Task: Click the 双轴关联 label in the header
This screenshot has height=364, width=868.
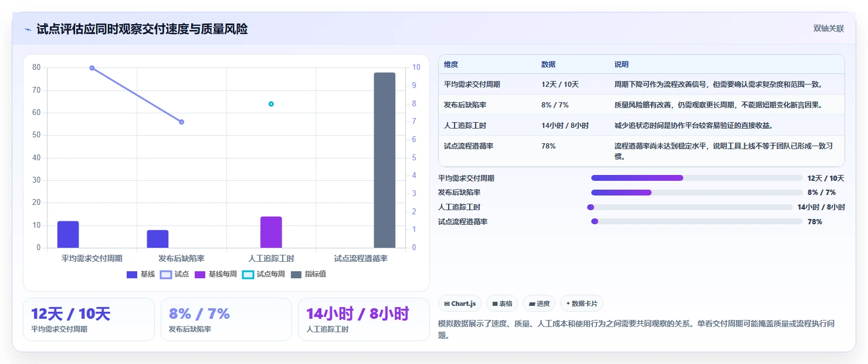Action: click(x=828, y=29)
